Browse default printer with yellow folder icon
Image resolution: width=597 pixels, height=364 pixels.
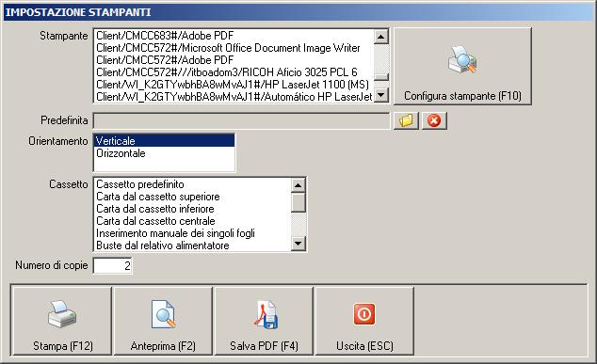click(x=406, y=120)
